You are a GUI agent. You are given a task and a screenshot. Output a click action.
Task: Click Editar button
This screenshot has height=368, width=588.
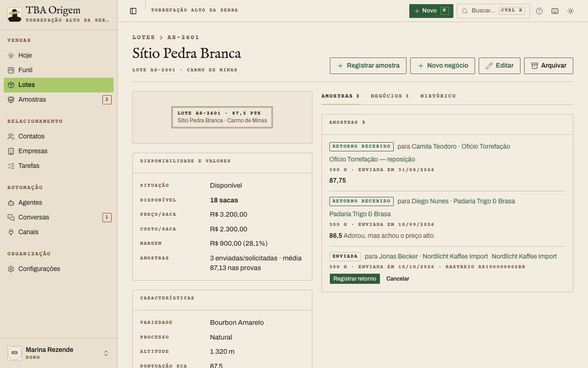499,66
